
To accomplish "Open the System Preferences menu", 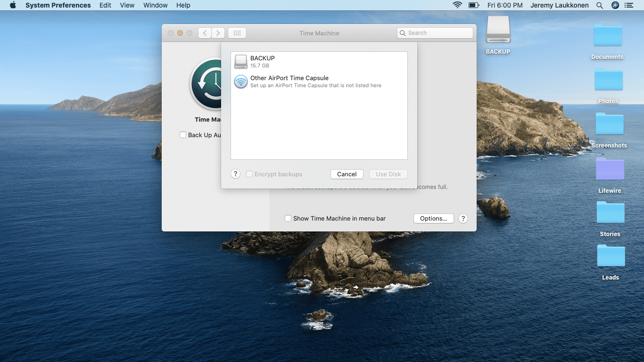I will tap(58, 5).
